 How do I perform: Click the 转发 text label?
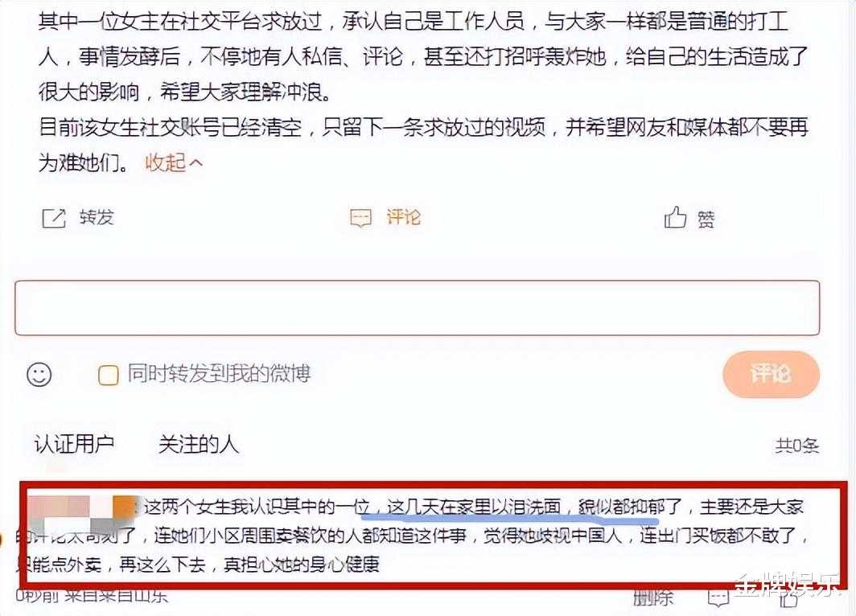pyautogui.click(x=97, y=217)
